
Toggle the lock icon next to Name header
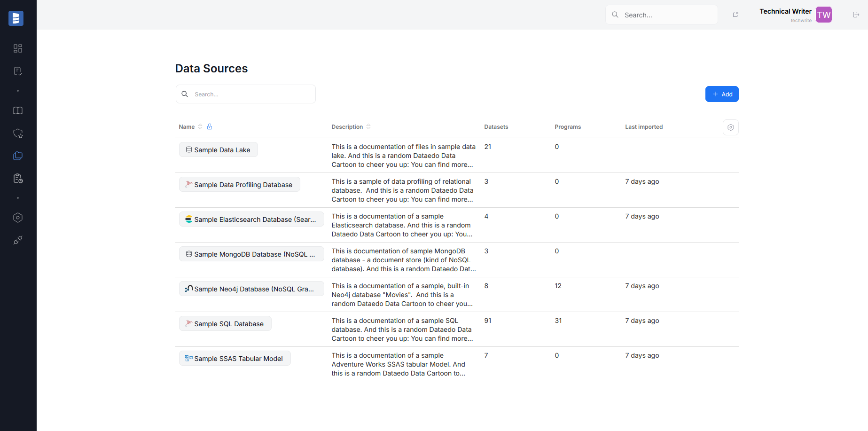pos(210,127)
